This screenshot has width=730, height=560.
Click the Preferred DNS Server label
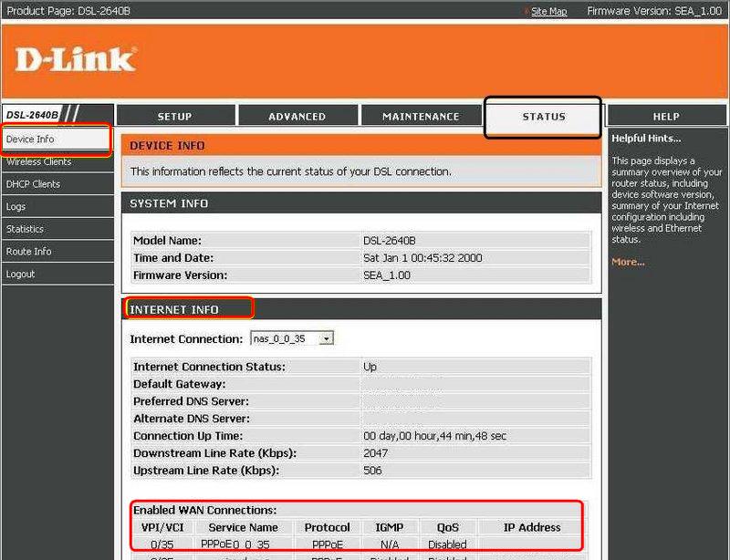pos(191,401)
